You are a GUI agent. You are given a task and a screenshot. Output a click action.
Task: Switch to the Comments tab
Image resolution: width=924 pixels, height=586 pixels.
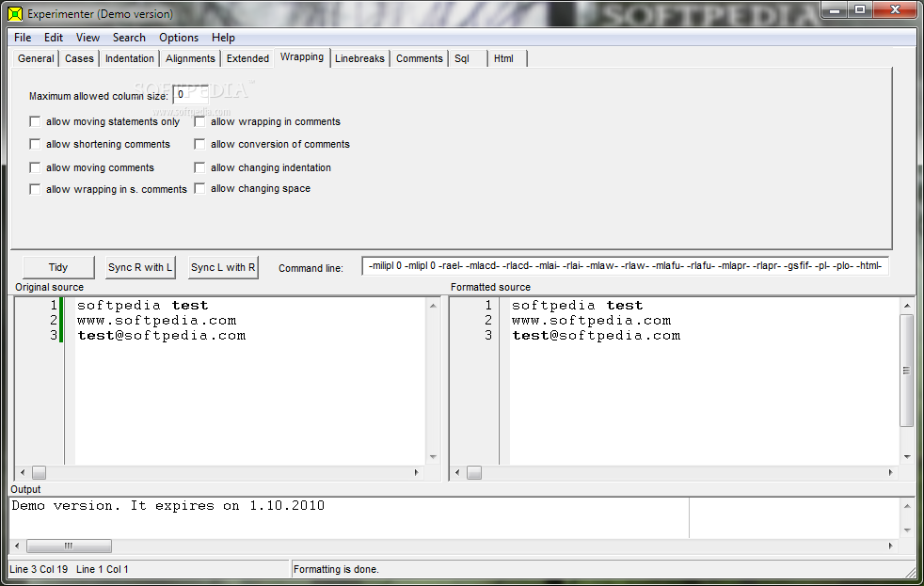tap(419, 58)
